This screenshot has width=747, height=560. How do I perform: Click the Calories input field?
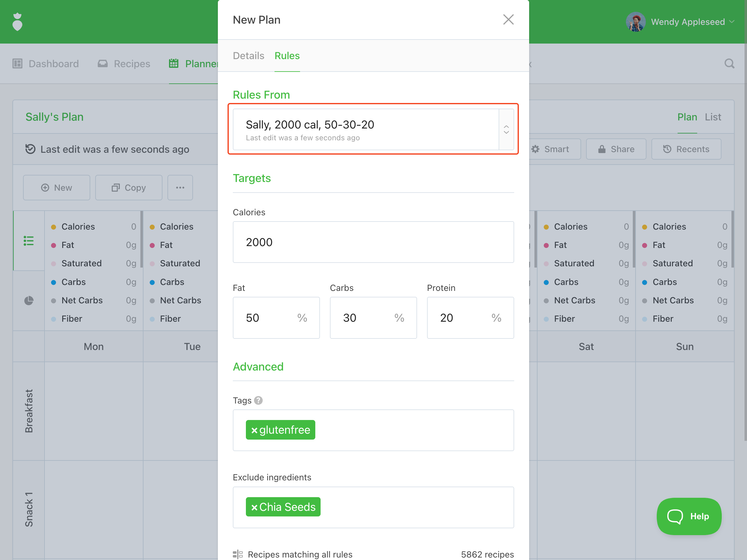click(373, 242)
